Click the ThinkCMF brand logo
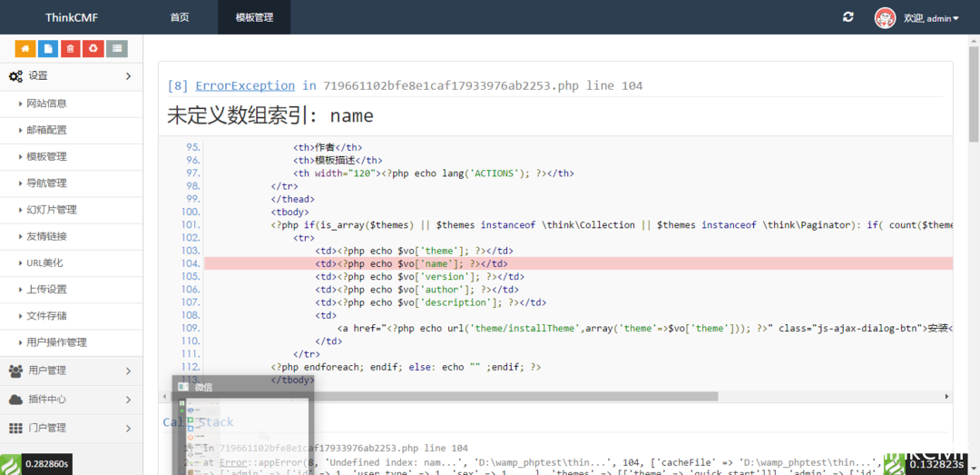Viewport: 980px width, 475px height. pyautogui.click(x=72, y=17)
